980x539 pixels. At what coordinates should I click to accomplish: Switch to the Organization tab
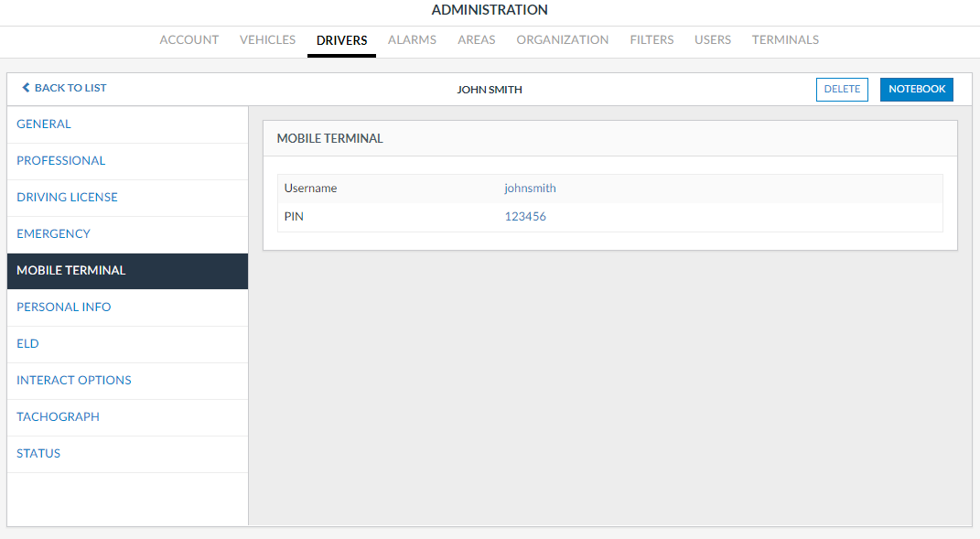[562, 40]
